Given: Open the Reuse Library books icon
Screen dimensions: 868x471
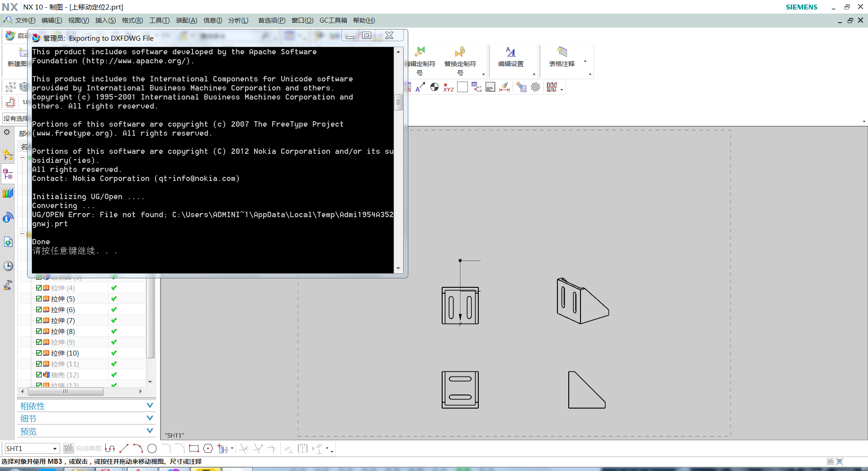Looking at the screenshot, I should tap(8, 193).
